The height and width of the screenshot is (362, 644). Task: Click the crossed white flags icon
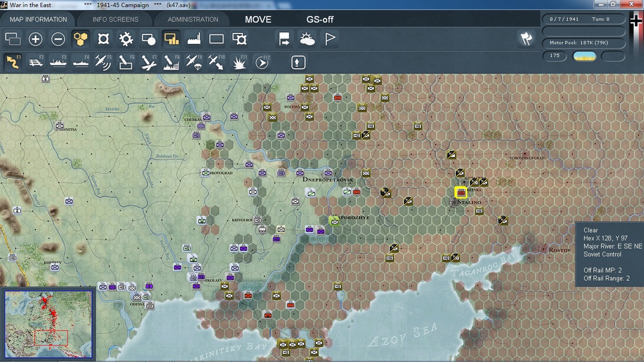pos(526,39)
